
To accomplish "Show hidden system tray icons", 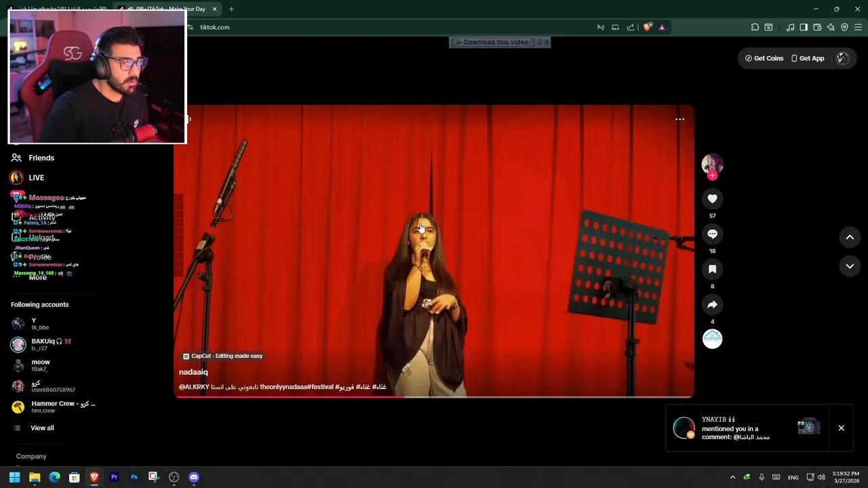I will tap(732, 477).
